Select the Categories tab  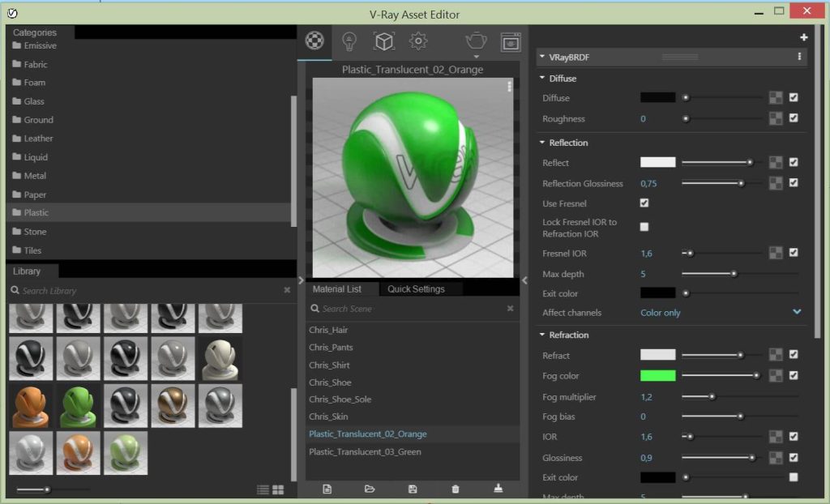tap(35, 32)
